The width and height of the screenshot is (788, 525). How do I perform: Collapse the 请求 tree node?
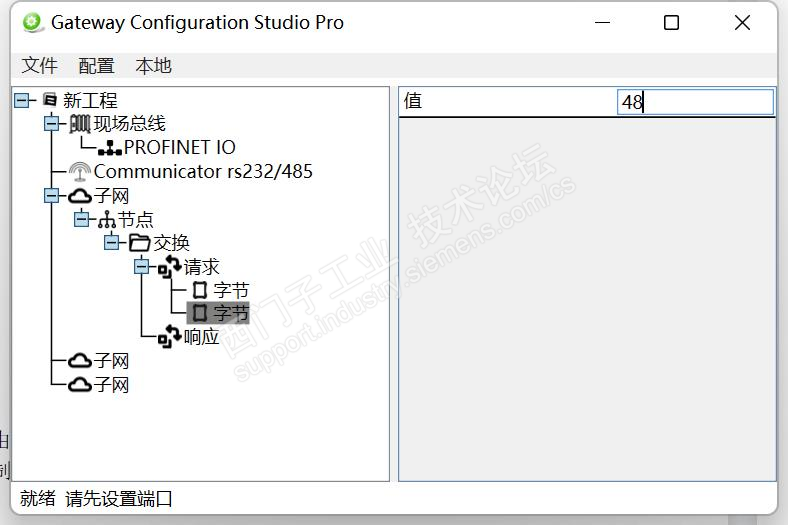(142, 266)
